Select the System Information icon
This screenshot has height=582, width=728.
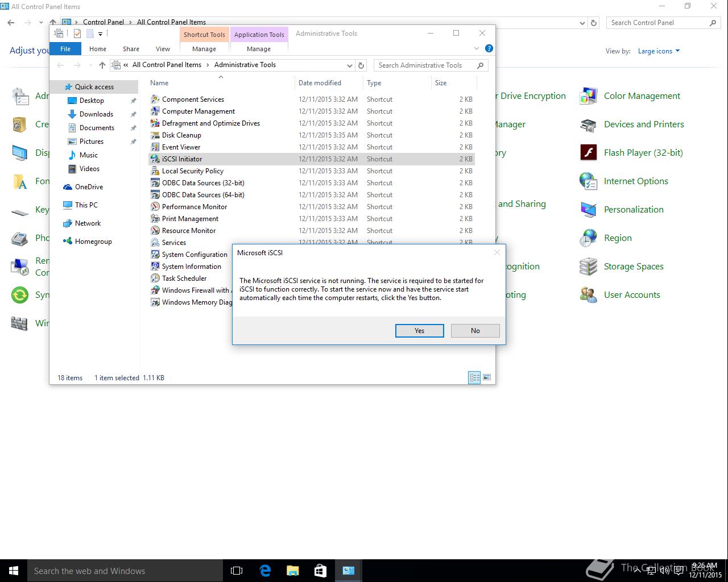155,267
